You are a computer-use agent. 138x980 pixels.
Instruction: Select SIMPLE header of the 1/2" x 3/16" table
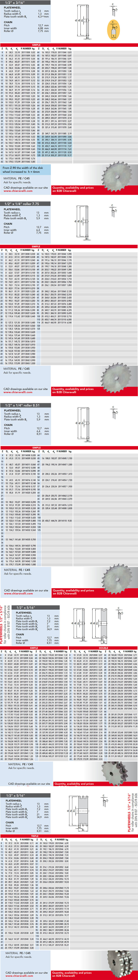[36, 45]
